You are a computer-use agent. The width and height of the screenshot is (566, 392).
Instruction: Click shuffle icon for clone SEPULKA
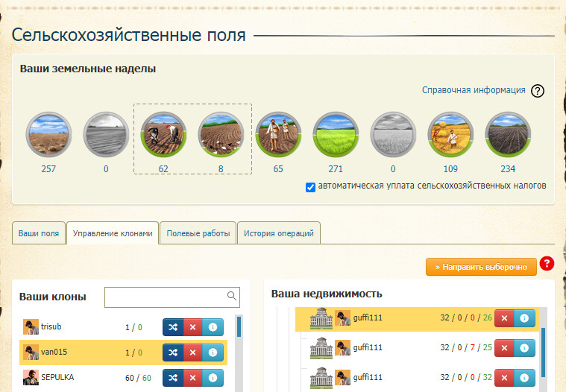coord(173,378)
